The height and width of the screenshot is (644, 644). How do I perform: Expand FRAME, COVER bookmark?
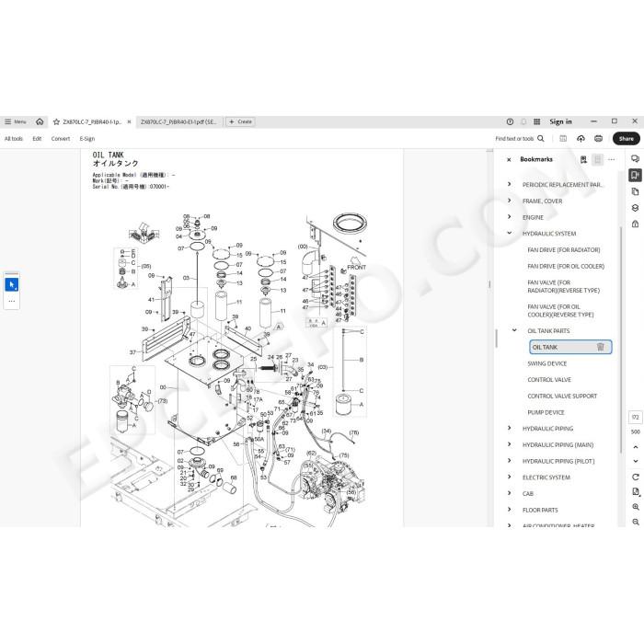click(x=510, y=201)
